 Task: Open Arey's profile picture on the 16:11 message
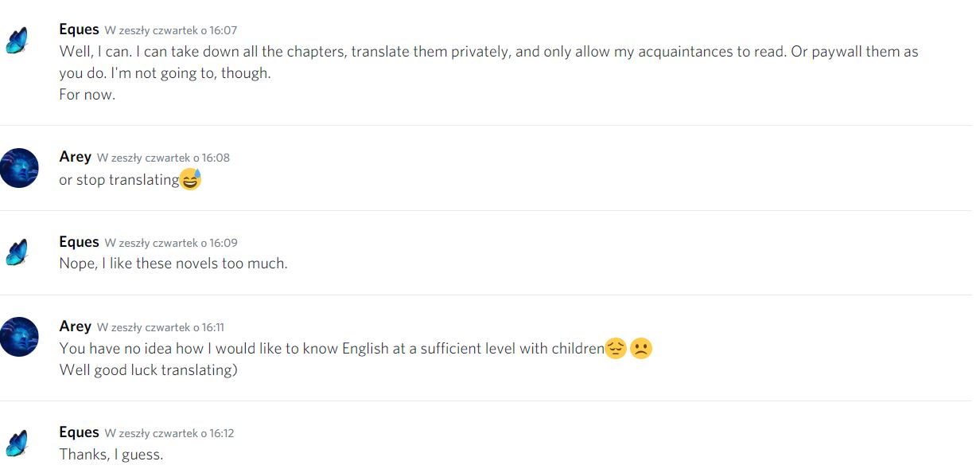click(x=19, y=337)
